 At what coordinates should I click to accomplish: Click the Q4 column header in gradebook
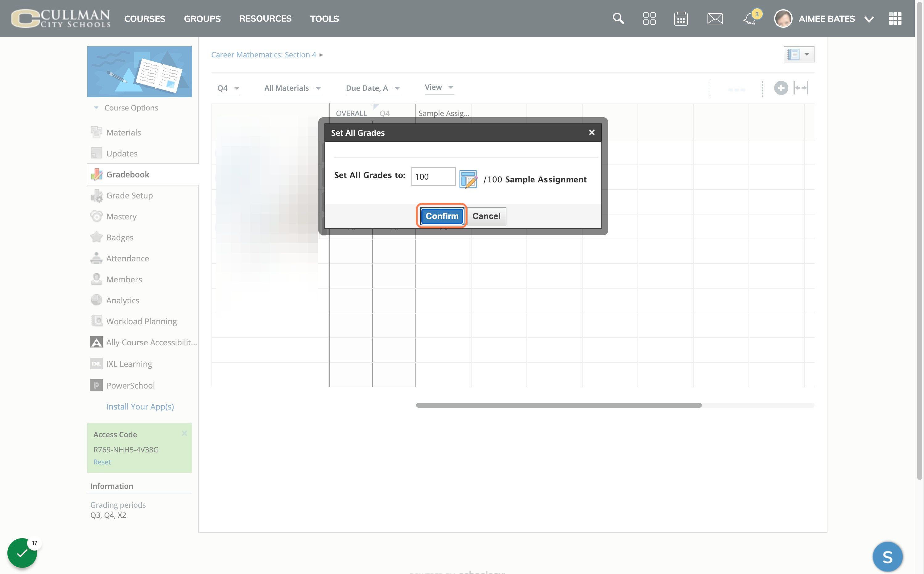coord(385,113)
